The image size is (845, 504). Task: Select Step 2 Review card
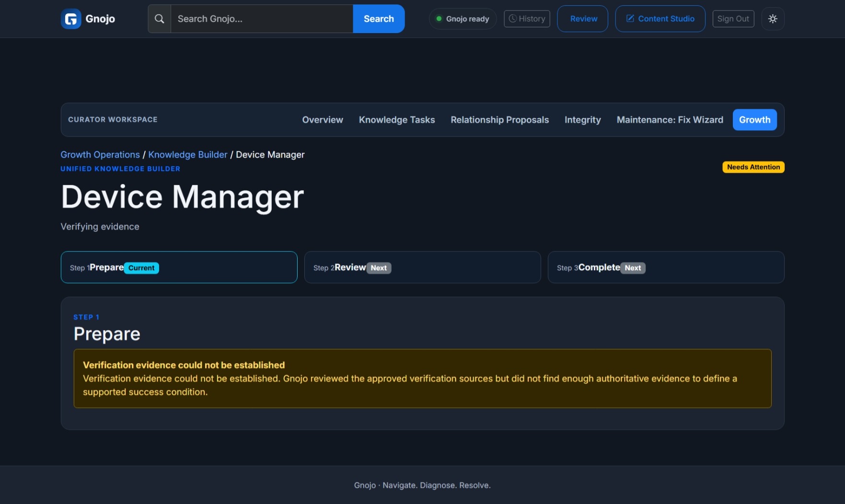422,267
